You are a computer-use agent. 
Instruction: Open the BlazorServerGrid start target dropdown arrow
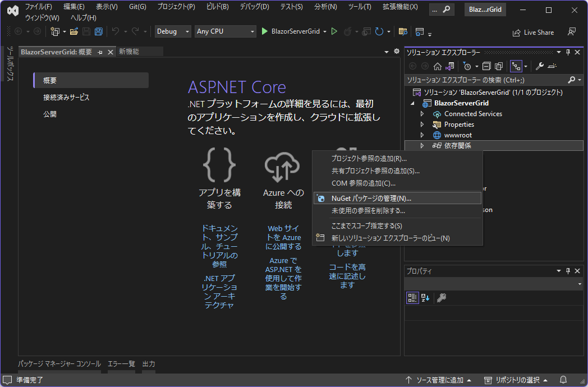pos(325,31)
